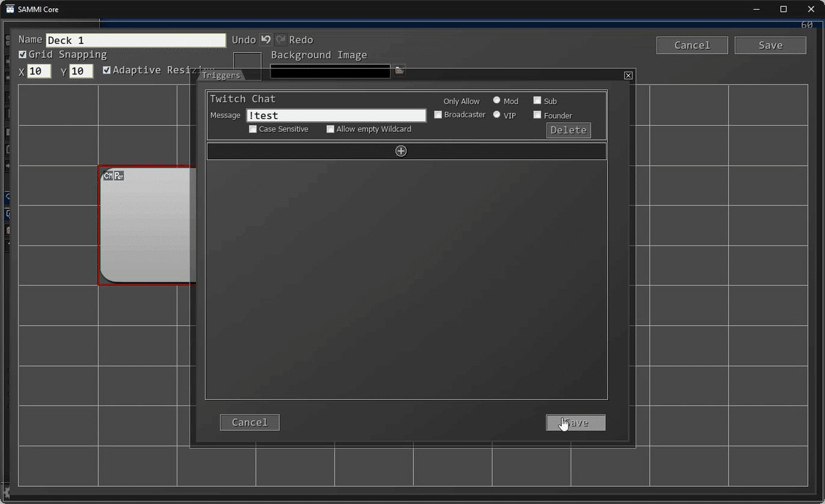The width and height of the screenshot is (825, 504).
Task: Select the VIP radio button
Action: click(x=497, y=115)
